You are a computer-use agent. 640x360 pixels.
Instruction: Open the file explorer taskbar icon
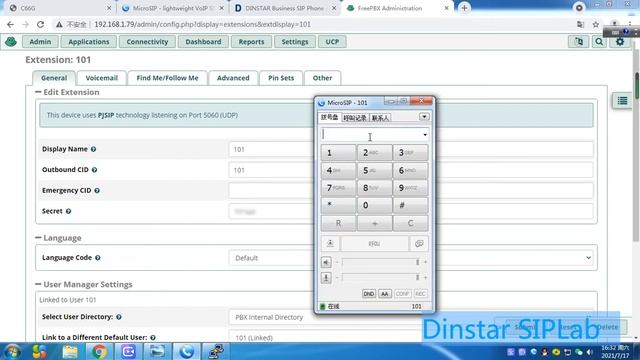coord(70,351)
